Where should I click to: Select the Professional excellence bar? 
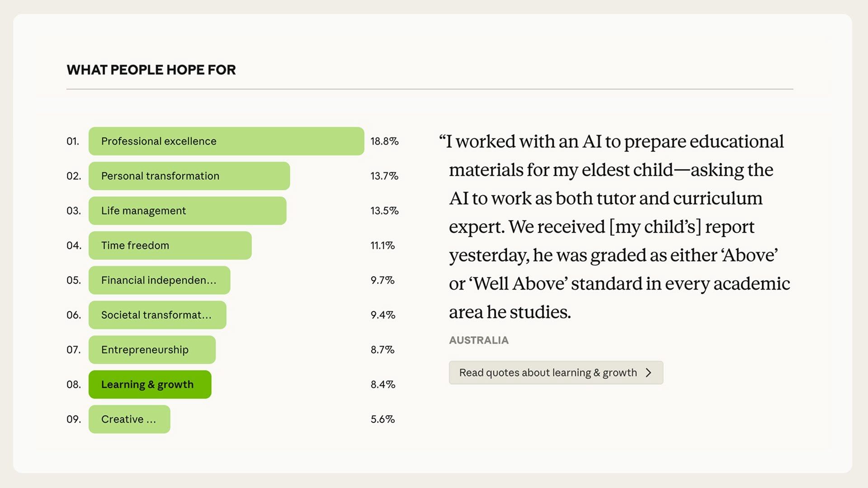point(226,141)
